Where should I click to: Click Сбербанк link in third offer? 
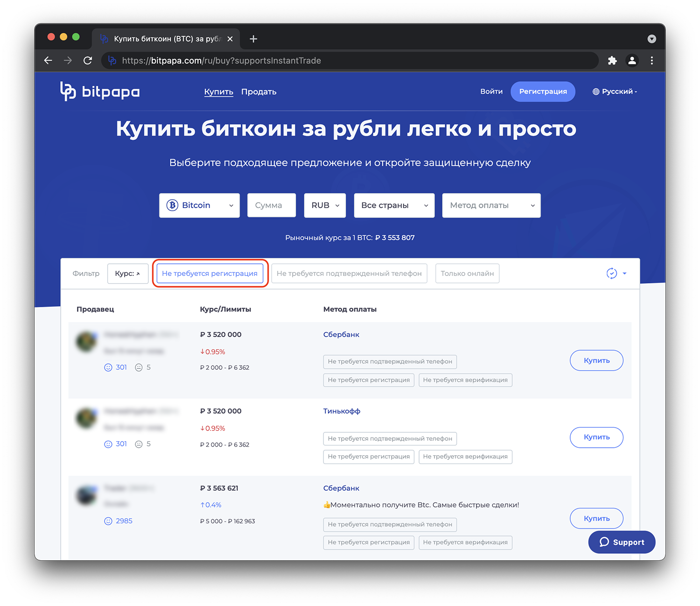pyautogui.click(x=341, y=488)
